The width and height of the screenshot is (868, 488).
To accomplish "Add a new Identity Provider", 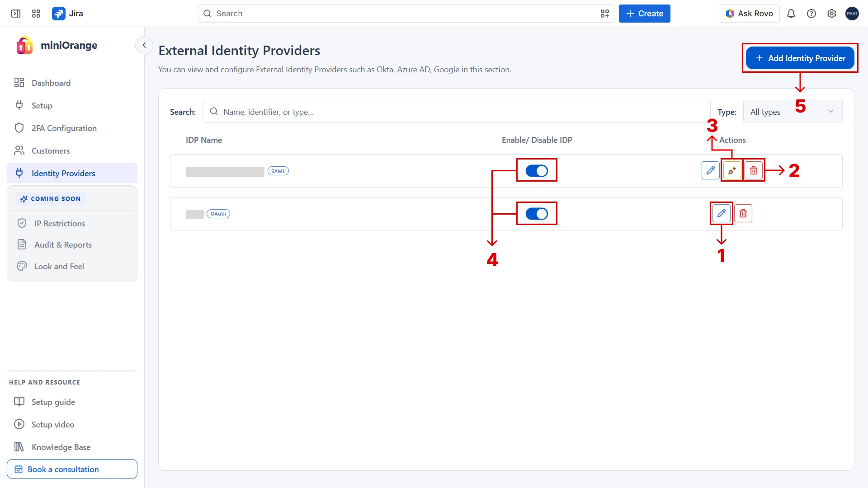I will point(800,58).
